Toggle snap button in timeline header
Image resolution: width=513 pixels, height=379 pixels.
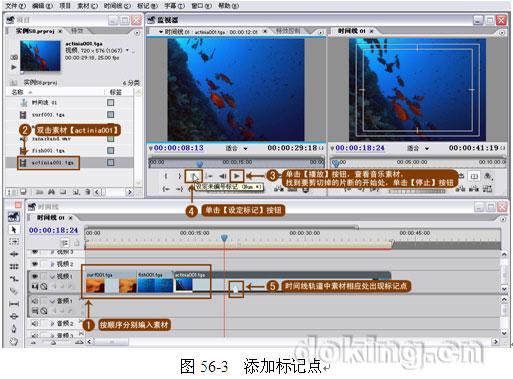(65, 243)
